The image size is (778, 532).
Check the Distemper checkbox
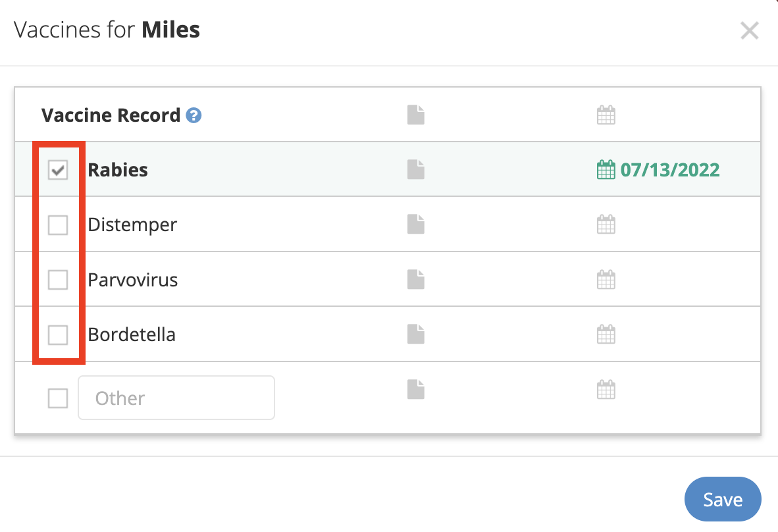tap(58, 225)
